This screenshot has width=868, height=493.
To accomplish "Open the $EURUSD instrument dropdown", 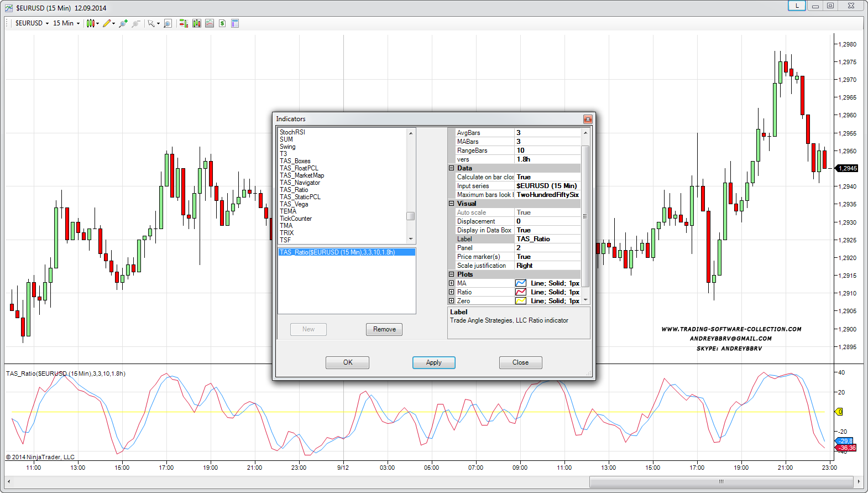I will click(32, 23).
